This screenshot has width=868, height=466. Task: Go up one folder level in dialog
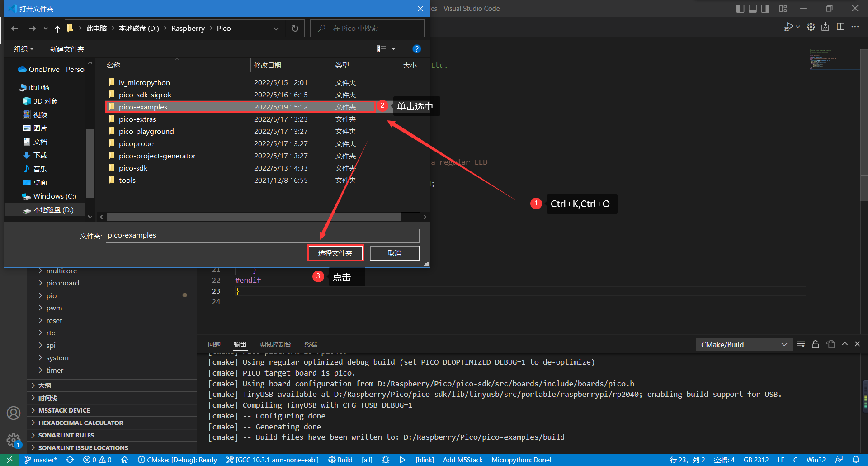point(57,29)
